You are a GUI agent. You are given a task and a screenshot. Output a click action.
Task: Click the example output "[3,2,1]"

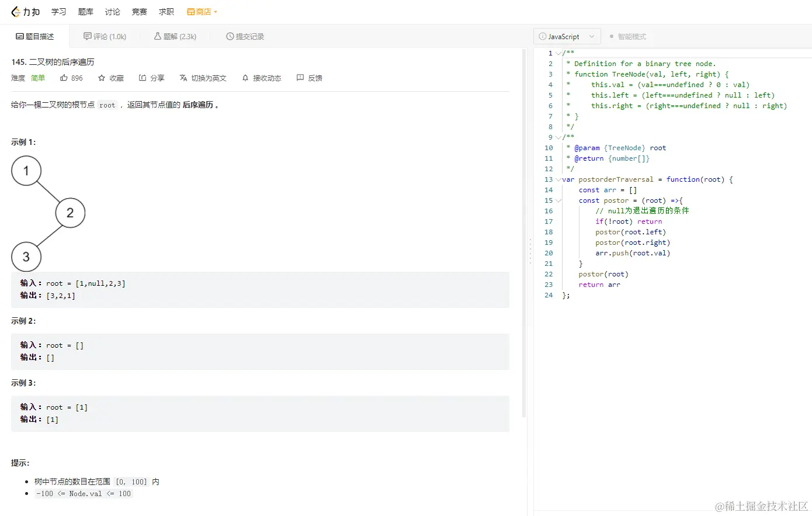(61, 296)
